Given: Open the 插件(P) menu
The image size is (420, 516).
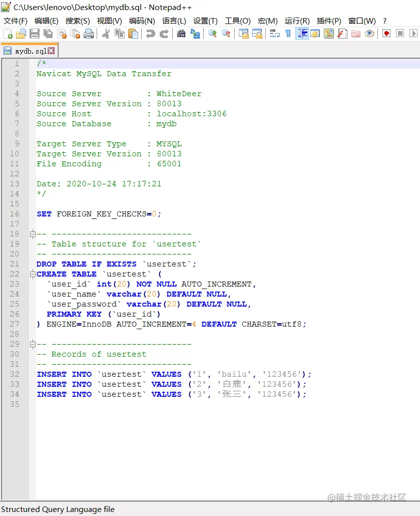Looking at the screenshot, I should tap(329, 21).
